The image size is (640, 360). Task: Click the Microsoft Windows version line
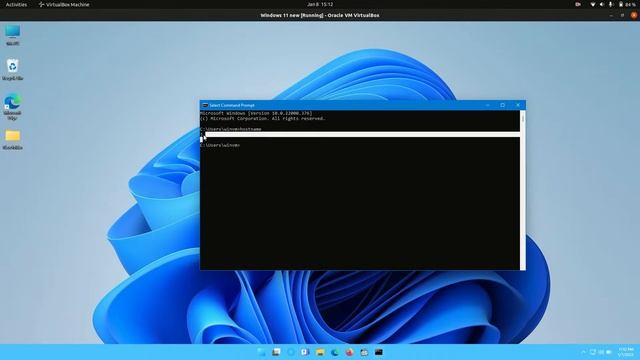(256, 113)
